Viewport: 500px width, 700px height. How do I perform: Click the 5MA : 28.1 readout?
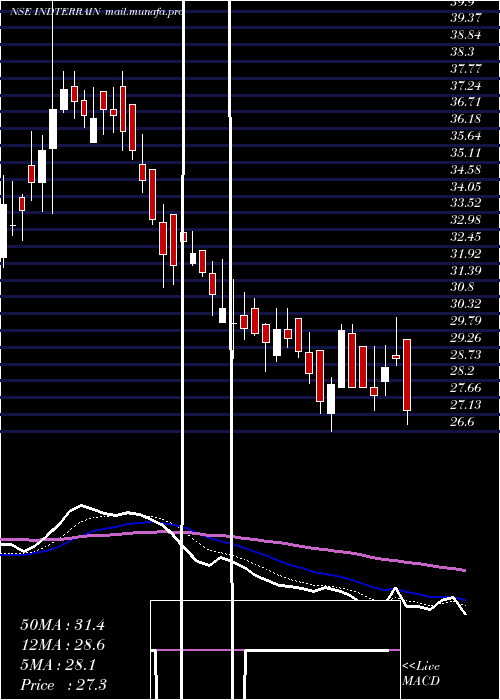[x=58, y=665]
